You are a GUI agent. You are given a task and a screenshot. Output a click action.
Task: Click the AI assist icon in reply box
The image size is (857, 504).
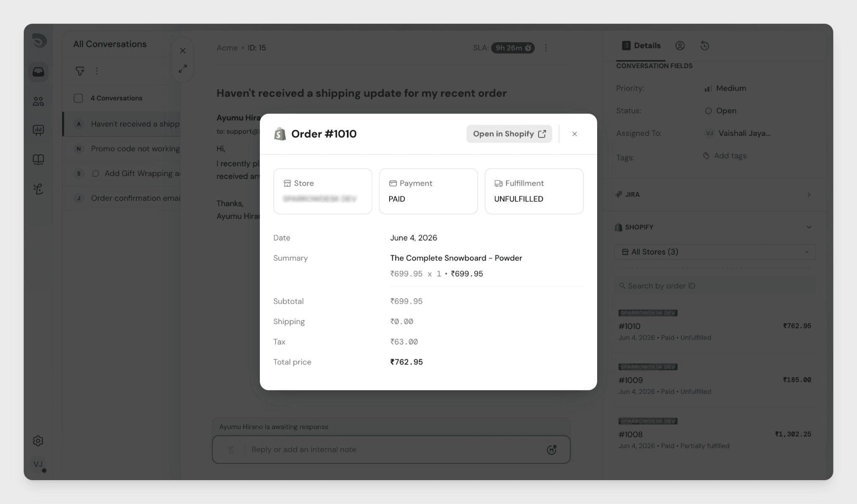[x=231, y=450]
